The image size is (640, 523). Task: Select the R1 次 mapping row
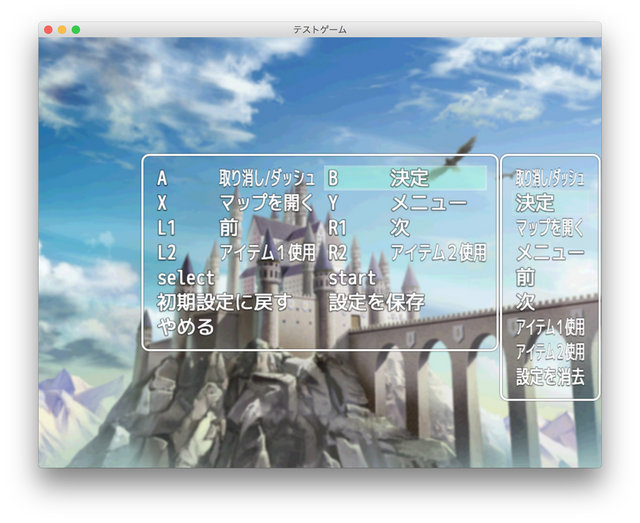coord(405,227)
